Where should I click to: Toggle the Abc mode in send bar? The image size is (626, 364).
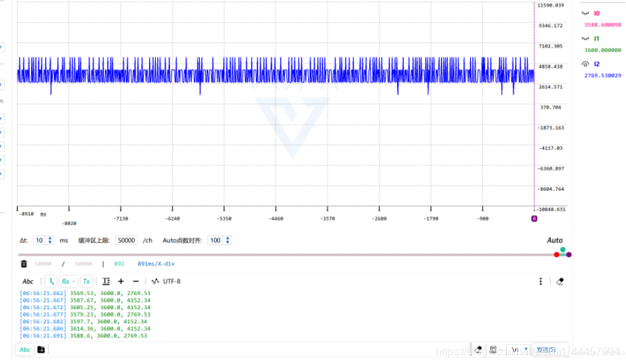click(25, 350)
